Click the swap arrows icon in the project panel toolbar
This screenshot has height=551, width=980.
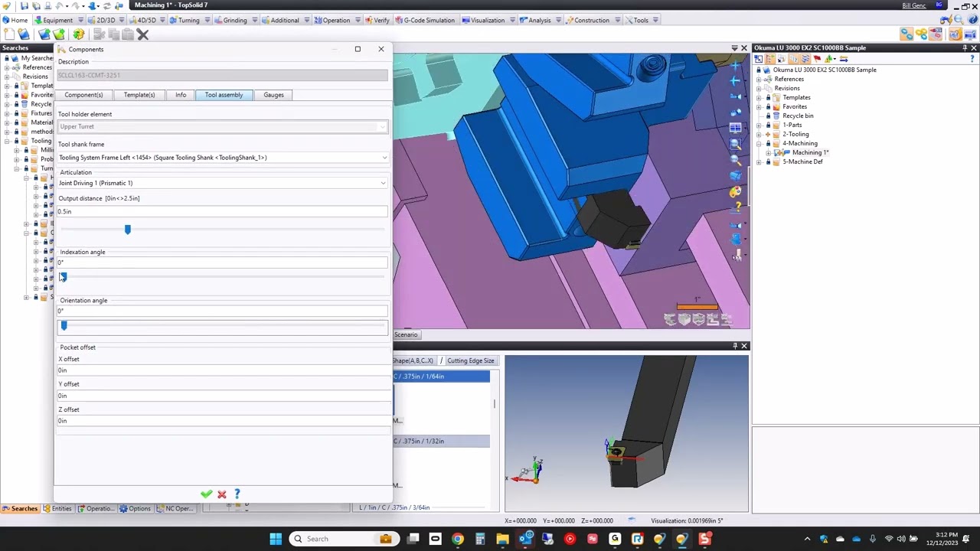pos(844,59)
